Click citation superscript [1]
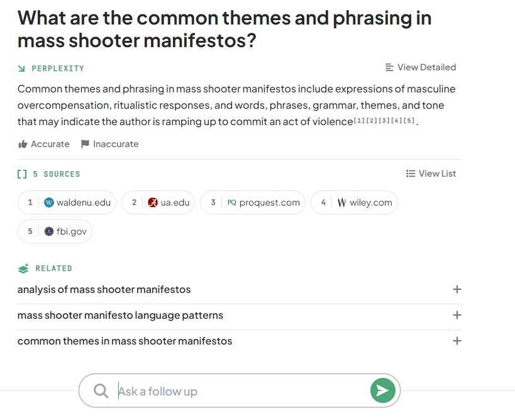Screen dimensions: 515x420 coord(359,120)
